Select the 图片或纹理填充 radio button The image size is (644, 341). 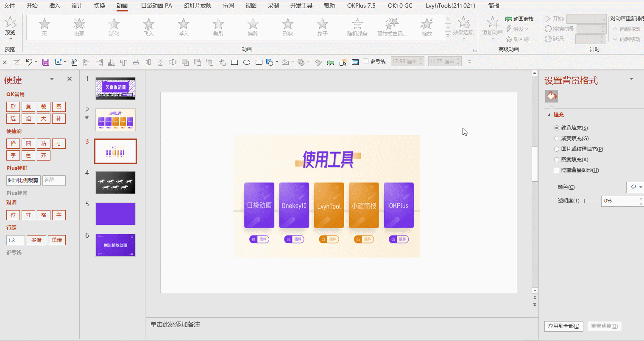(x=557, y=149)
